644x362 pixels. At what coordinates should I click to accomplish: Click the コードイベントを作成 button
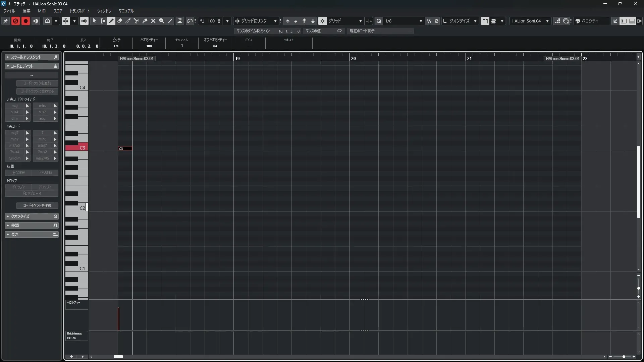tap(37, 205)
